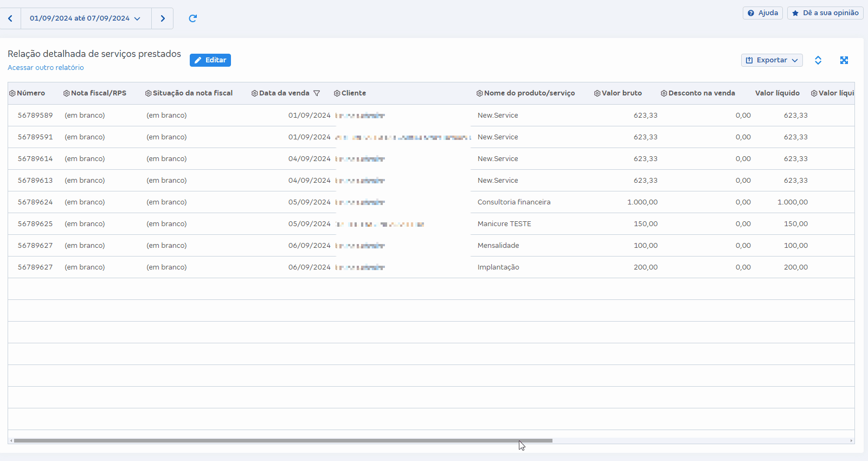This screenshot has height=461, width=868.
Task: Click the horizontal scrollbar thumb
Action: tap(282, 440)
